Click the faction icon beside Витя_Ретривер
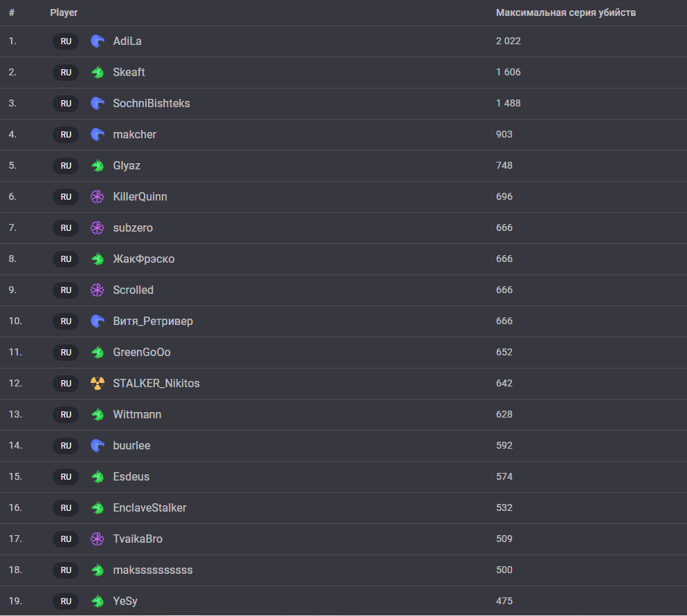 point(98,321)
